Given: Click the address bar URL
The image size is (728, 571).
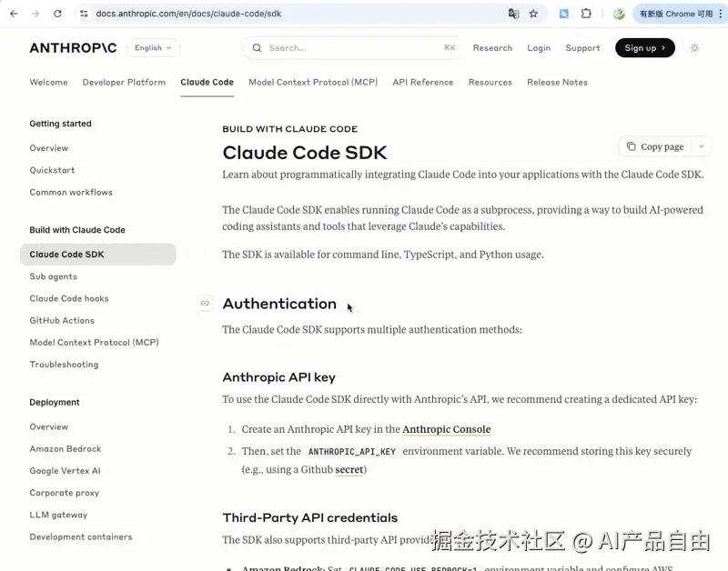Looking at the screenshot, I should (188, 14).
